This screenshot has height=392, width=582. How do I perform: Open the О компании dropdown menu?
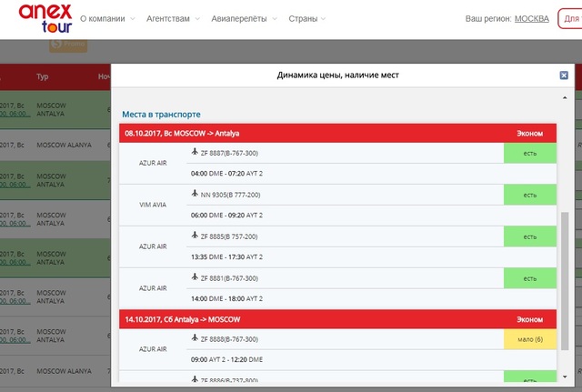click(x=107, y=18)
